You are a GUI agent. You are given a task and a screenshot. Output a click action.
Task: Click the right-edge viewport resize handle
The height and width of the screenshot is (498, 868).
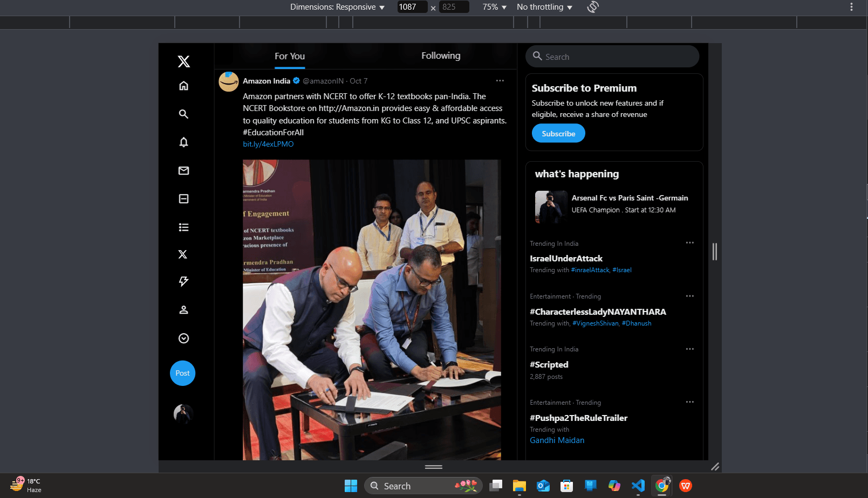(x=715, y=252)
